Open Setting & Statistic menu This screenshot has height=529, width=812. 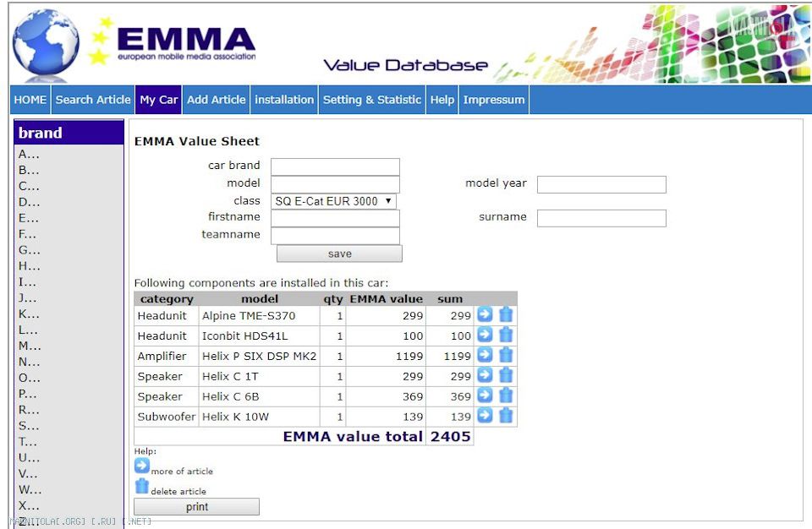[372, 100]
